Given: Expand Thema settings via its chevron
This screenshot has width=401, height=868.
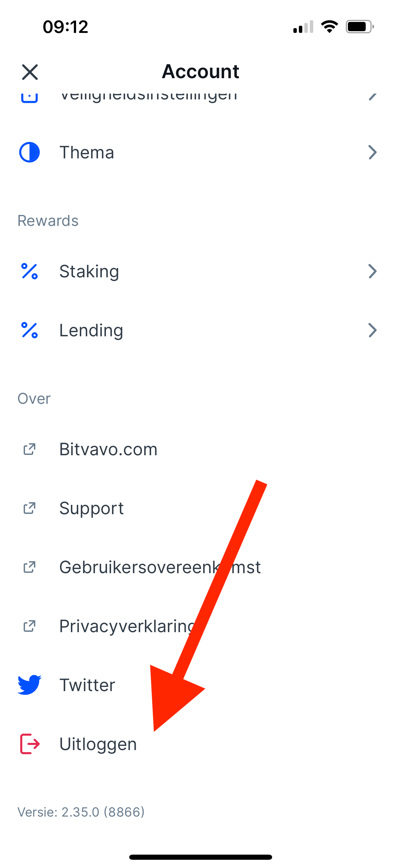Looking at the screenshot, I should (373, 152).
